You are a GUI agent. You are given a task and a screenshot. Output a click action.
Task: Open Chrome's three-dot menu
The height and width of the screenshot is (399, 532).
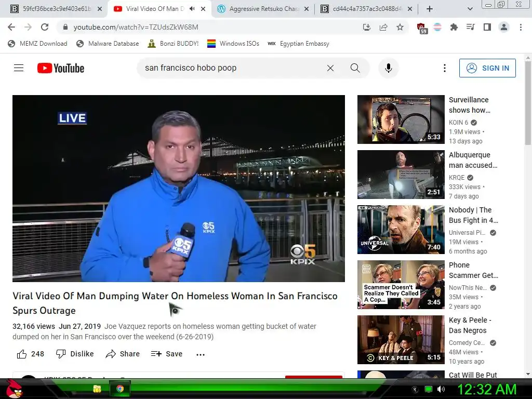tap(521, 27)
